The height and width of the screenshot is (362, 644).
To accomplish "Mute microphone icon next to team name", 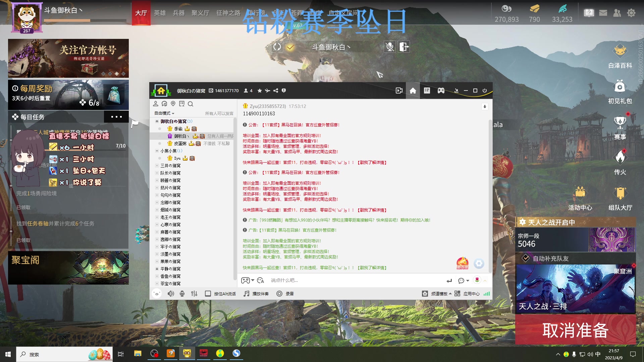I will pos(390,47).
